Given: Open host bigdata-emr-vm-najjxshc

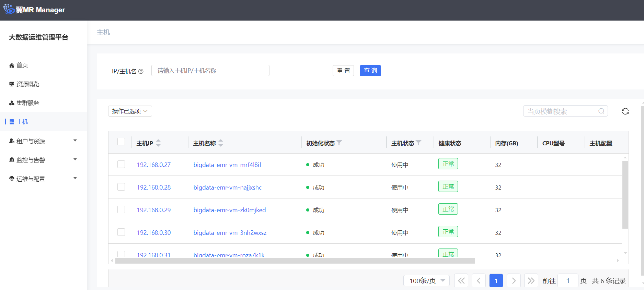Looking at the screenshot, I should point(228,188).
